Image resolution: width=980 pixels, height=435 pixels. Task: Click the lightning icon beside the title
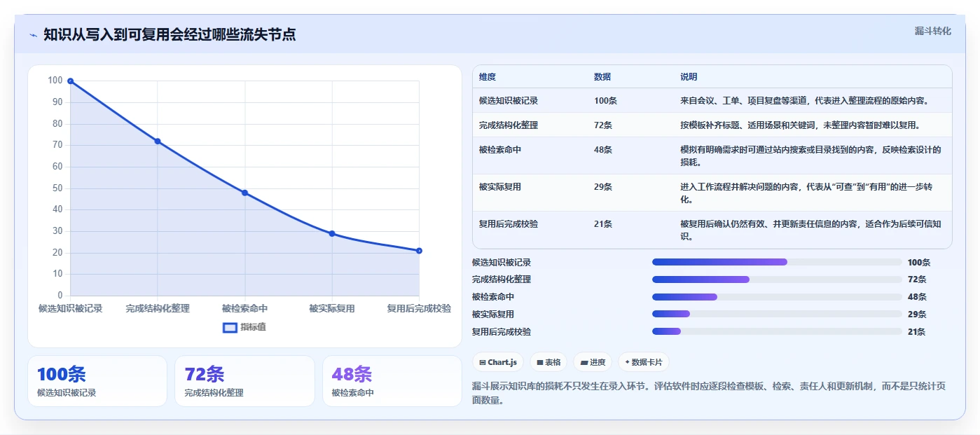click(33, 34)
